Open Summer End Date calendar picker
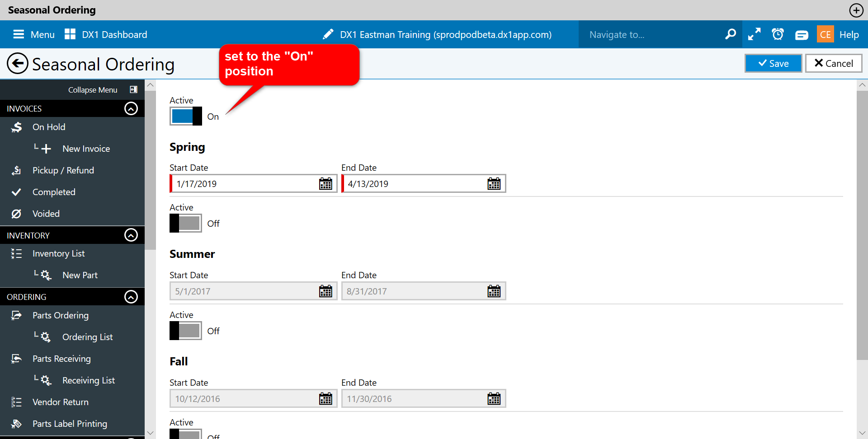The image size is (868, 439). (x=494, y=291)
